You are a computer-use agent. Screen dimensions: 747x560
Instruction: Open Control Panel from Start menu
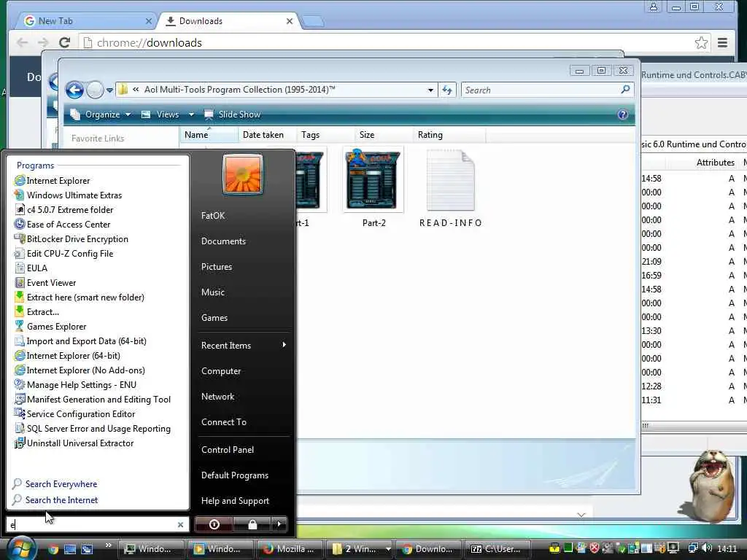tap(228, 449)
